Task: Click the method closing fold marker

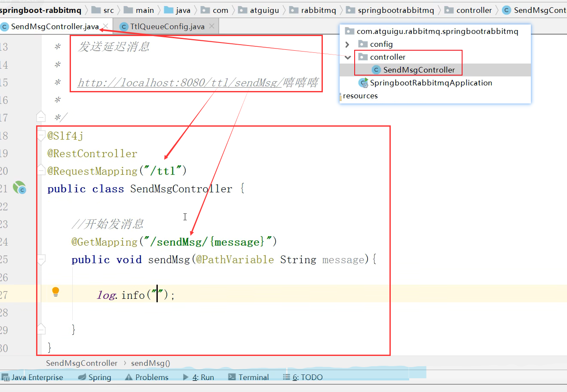Action: point(41,329)
